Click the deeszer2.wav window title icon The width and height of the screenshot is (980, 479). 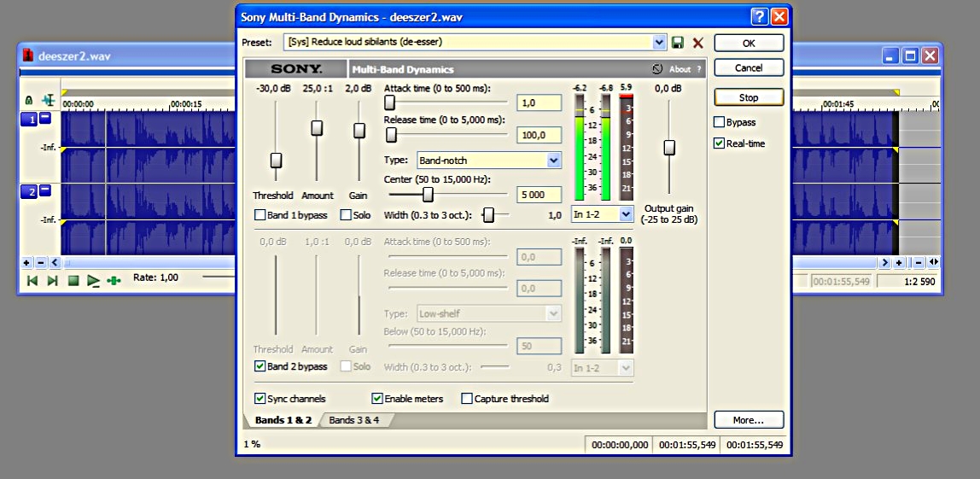coord(28,55)
